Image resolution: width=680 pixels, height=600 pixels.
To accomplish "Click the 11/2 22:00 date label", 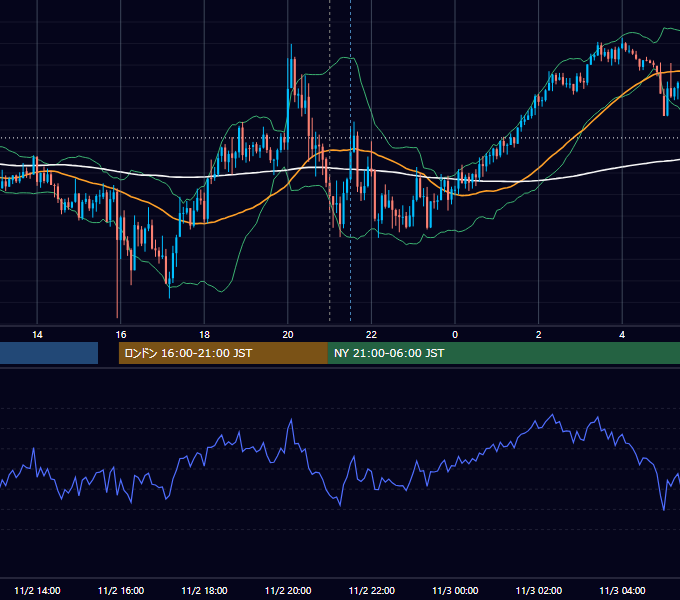I will click(x=372, y=590).
